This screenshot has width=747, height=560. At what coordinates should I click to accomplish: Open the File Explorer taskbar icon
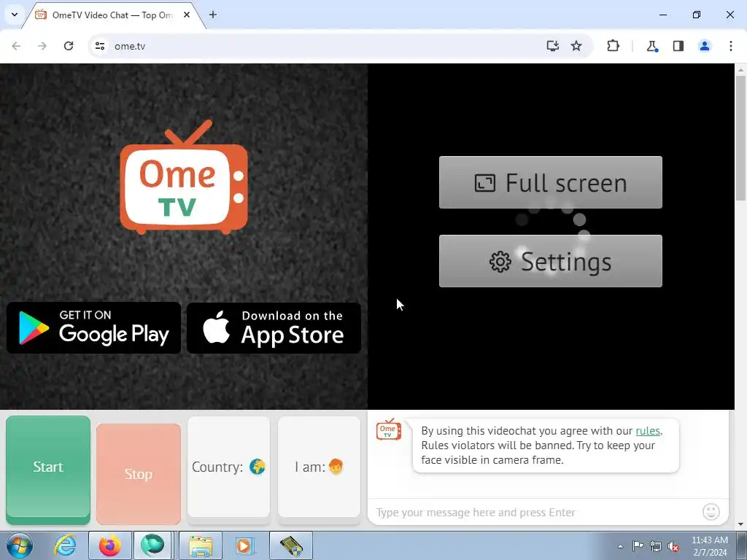pos(201,545)
